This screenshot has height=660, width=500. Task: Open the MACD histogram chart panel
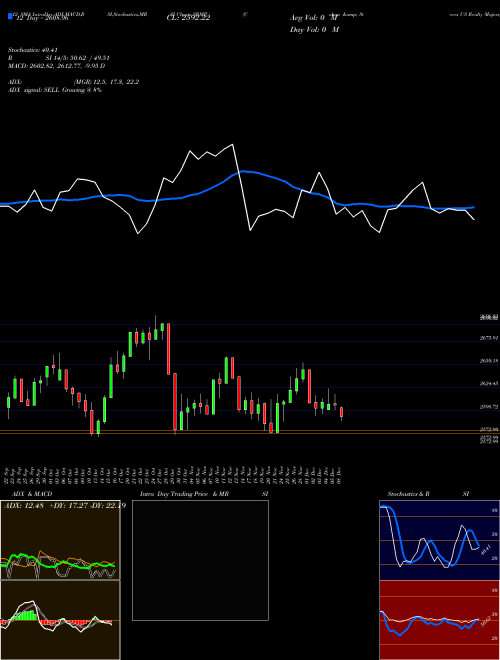coord(60,620)
